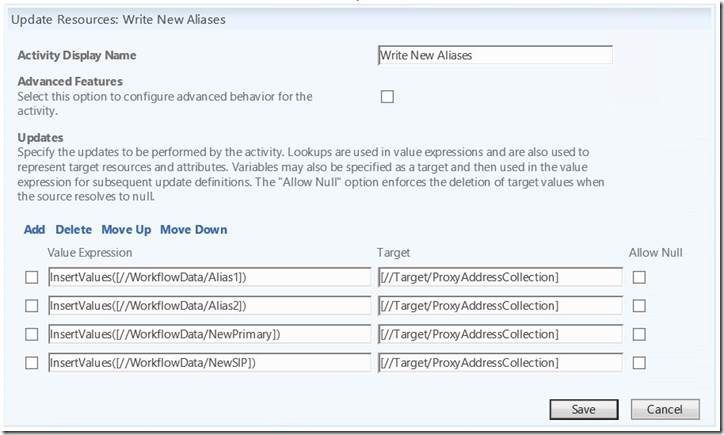The image size is (724, 435).
Task: Click the Add link above updates
Action: 34,229
